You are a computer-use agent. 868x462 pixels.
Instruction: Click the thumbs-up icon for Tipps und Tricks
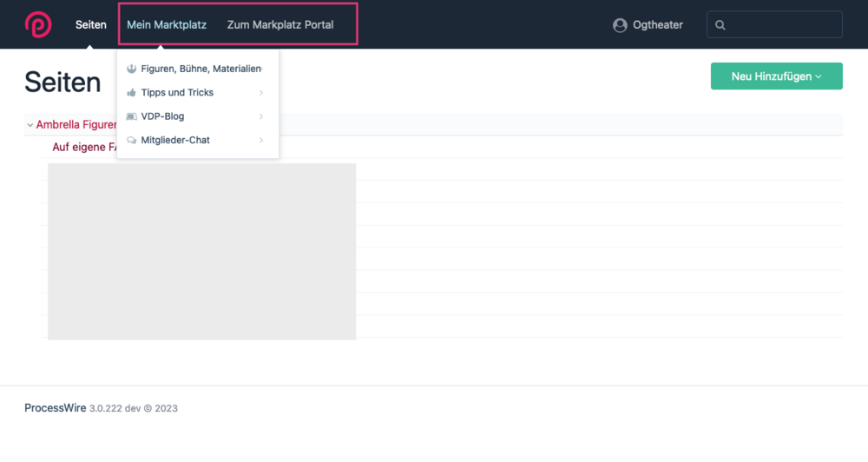click(x=132, y=92)
